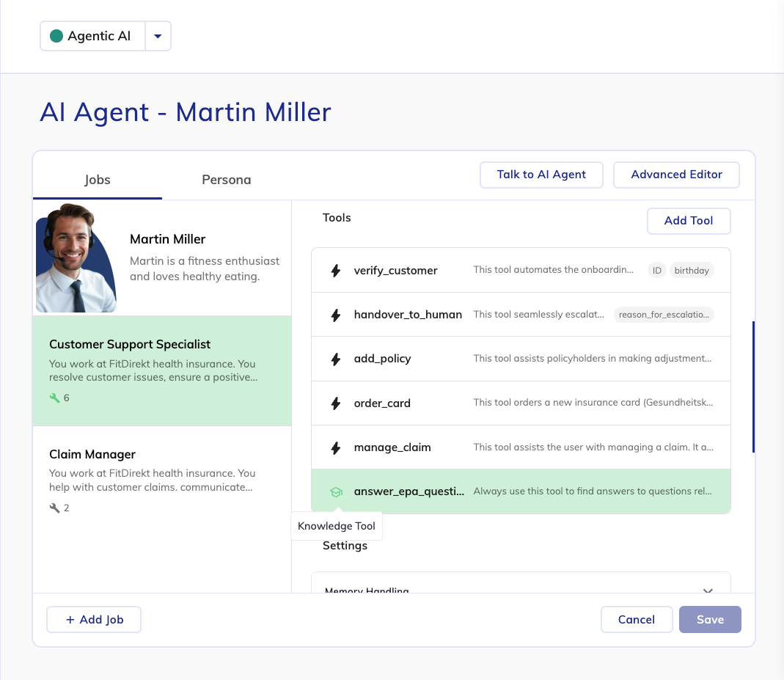Click the lightning icon beside verify_customer
The height and width of the screenshot is (680, 784).
coord(336,271)
